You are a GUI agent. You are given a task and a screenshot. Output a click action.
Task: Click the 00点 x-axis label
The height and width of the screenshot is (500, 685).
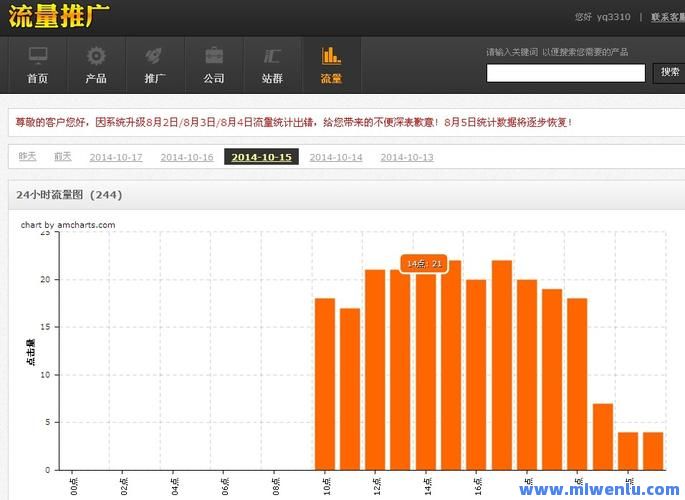click(x=73, y=486)
